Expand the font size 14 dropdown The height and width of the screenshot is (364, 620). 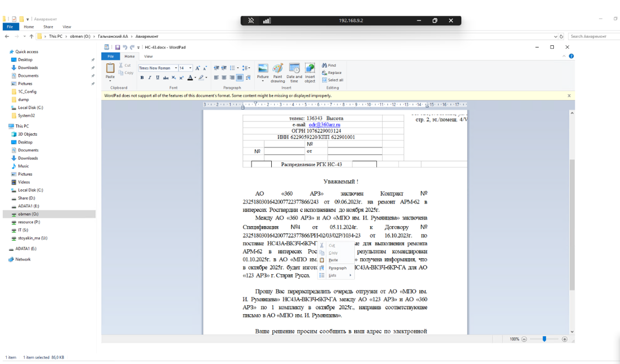tap(190, 68)
